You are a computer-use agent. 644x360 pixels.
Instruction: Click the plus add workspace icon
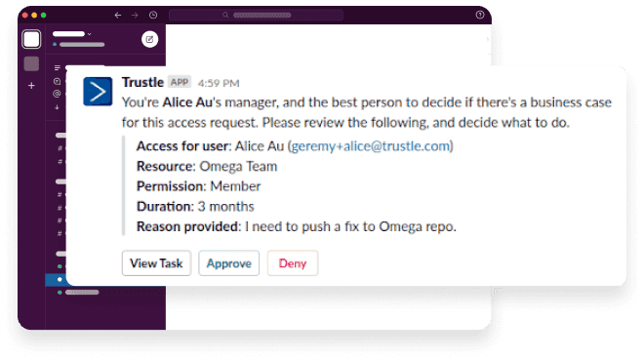31,86
